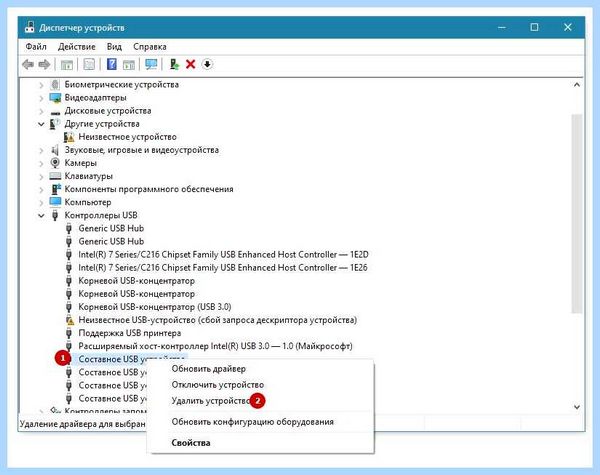This screenshot has height=475, width=600.
Task: Collapse the Другие устройства category
Action: tap(41, 124)
